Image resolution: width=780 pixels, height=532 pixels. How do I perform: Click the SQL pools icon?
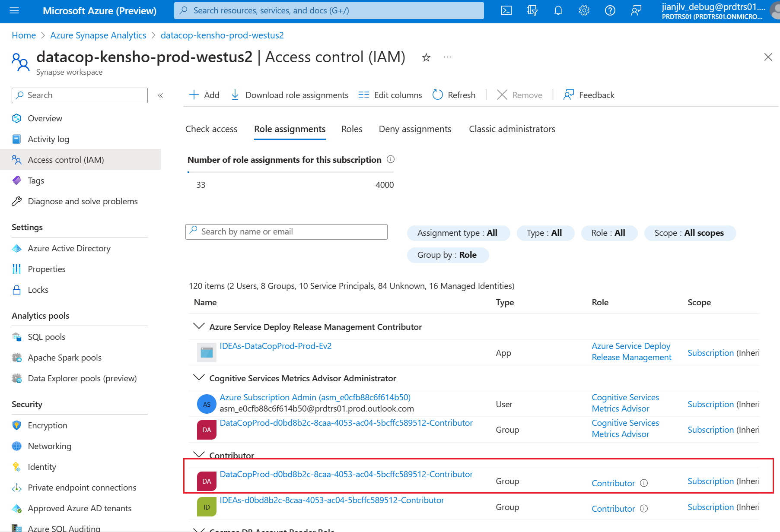17,337
